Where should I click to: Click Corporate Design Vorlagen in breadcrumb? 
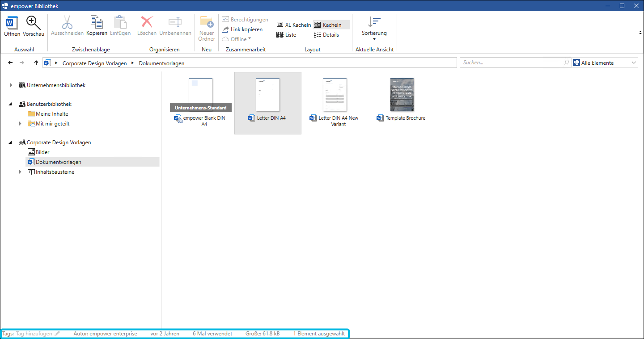coord(95,63)
